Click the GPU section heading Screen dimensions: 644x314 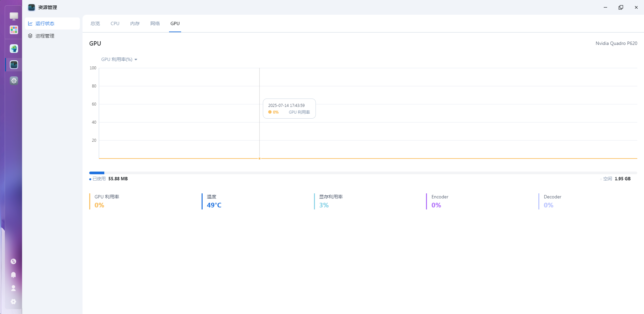[95, 44]
